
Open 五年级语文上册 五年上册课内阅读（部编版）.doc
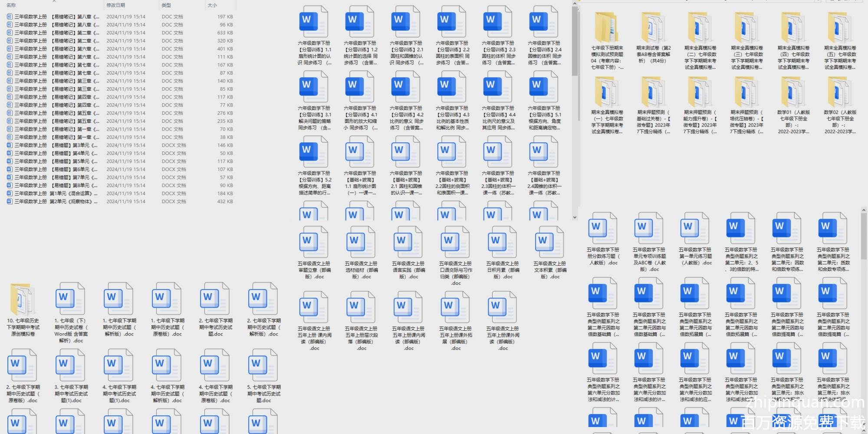click(314, 307)
